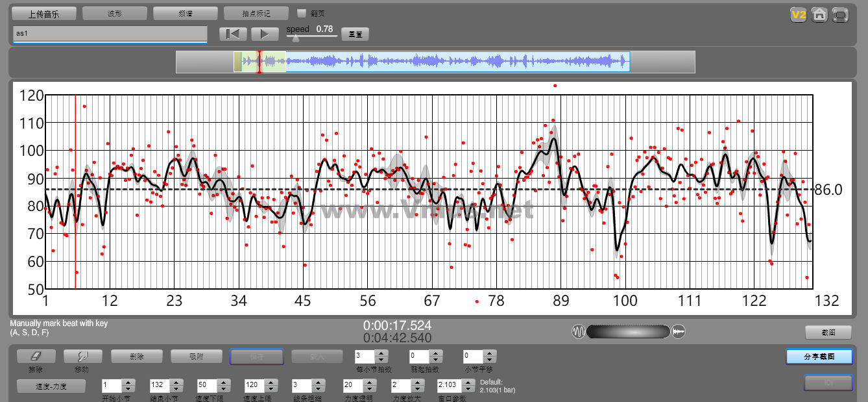Go to the home page icon
The width and height of the screenshot is (868, 402).
pos(819,15)
